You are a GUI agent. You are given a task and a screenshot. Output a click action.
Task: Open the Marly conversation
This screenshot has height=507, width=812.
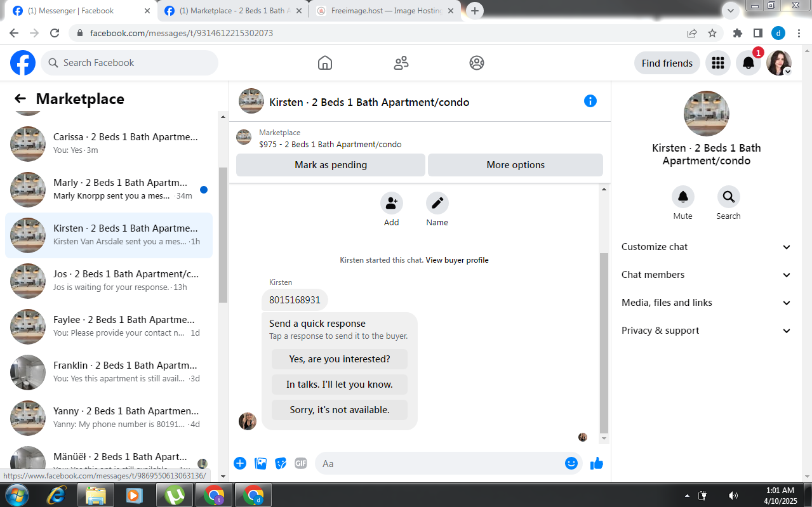pyautogui.click(x=109, y=190)
